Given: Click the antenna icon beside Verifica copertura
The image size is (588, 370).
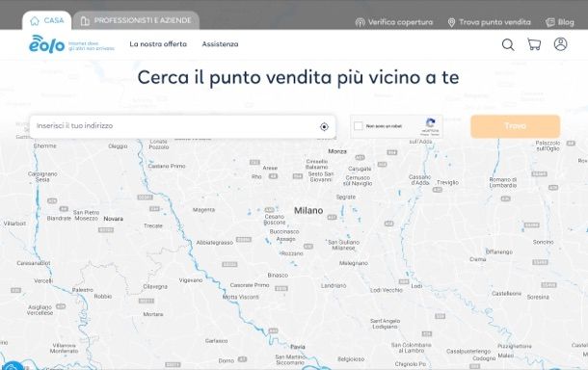Looking at the screenshot, I should click(360, 22).
